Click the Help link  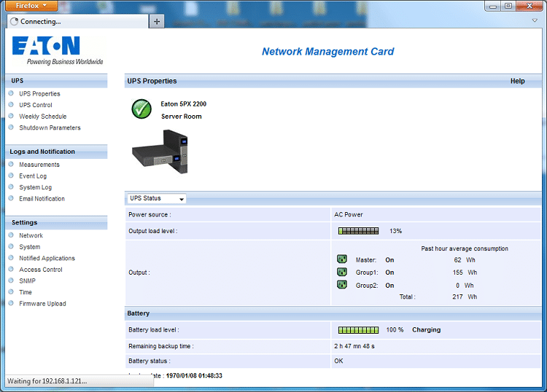[x=517, y=81]
